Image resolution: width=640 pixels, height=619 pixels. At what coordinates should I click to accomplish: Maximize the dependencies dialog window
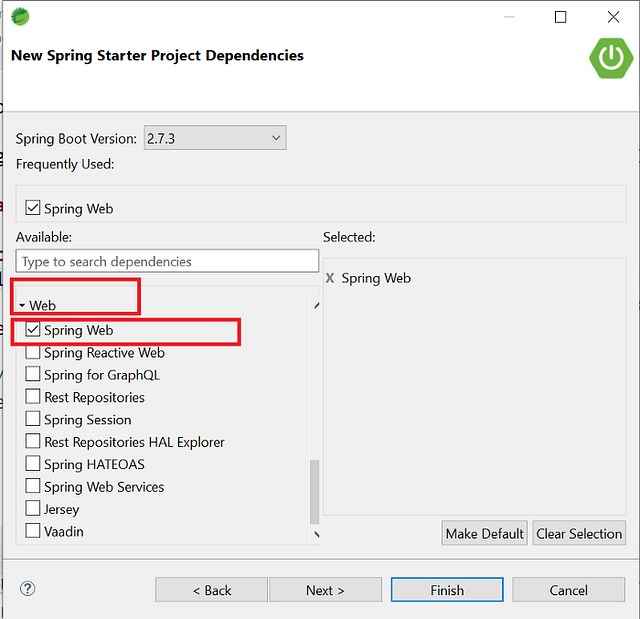(x=560, y=17)
